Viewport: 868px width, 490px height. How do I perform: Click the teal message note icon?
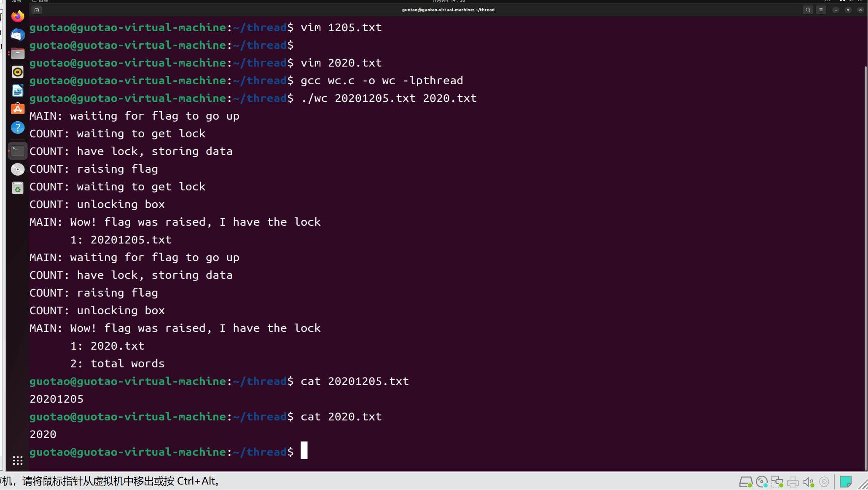[845, 482]
